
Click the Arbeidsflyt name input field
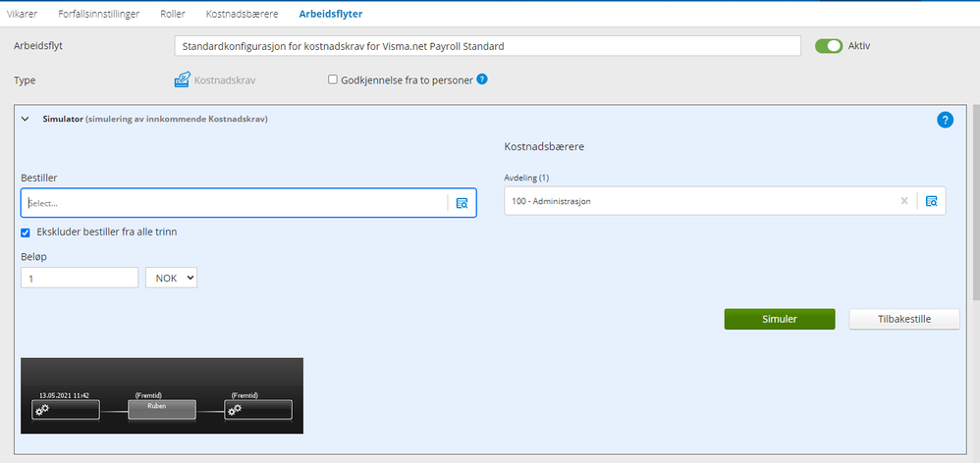tap(487, 46)
